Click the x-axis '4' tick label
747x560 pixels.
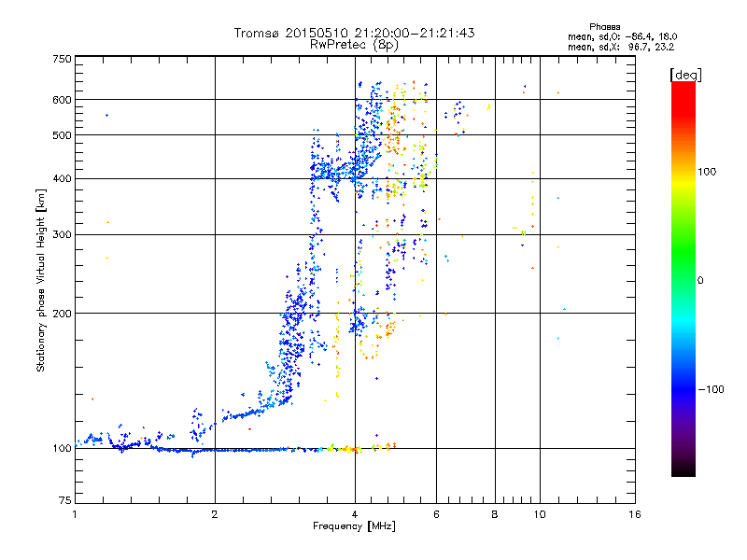click(x=355, y=514)
